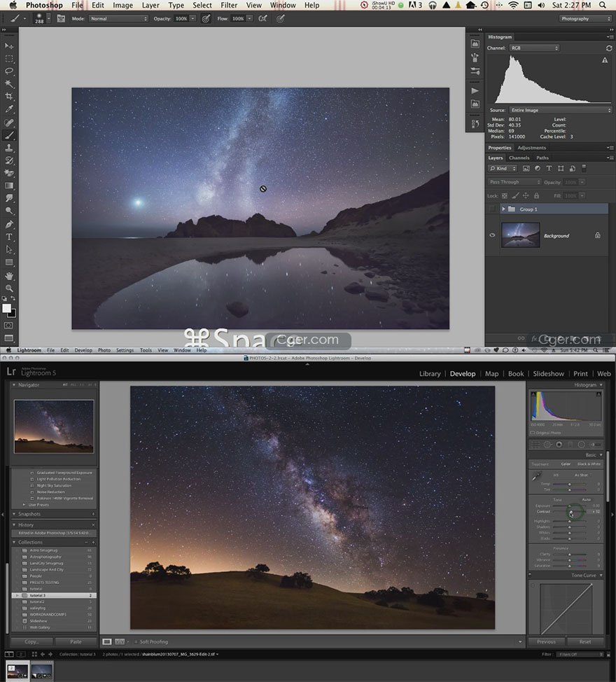Viewport: 616px width, 682px height.
Task: Select the Rectangular Marquee tool
Action: (8, 59)
